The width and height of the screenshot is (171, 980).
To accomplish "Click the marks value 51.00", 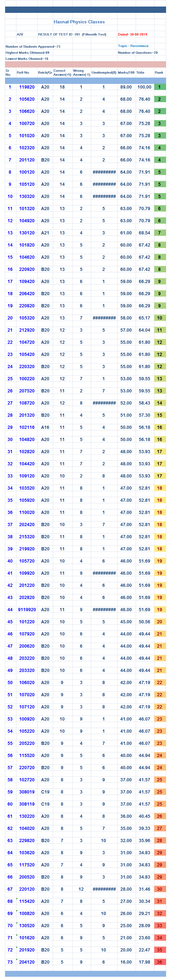I will [x=126, y=415].
